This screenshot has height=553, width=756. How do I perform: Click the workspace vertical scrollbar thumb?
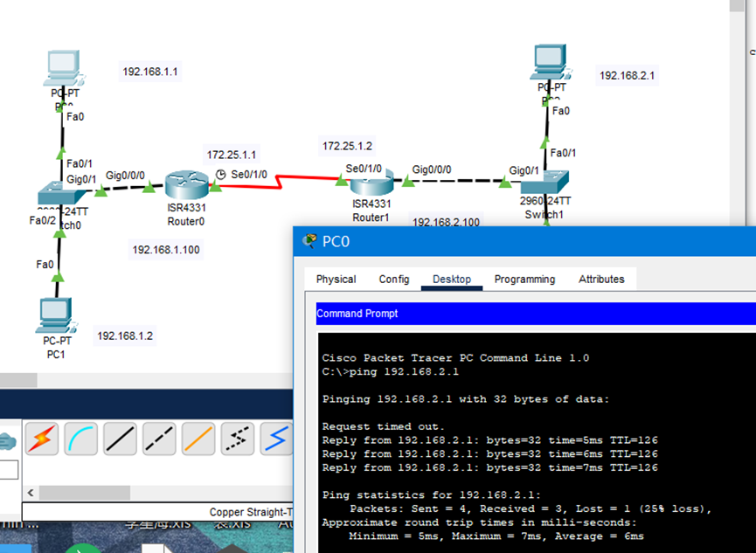737,5
